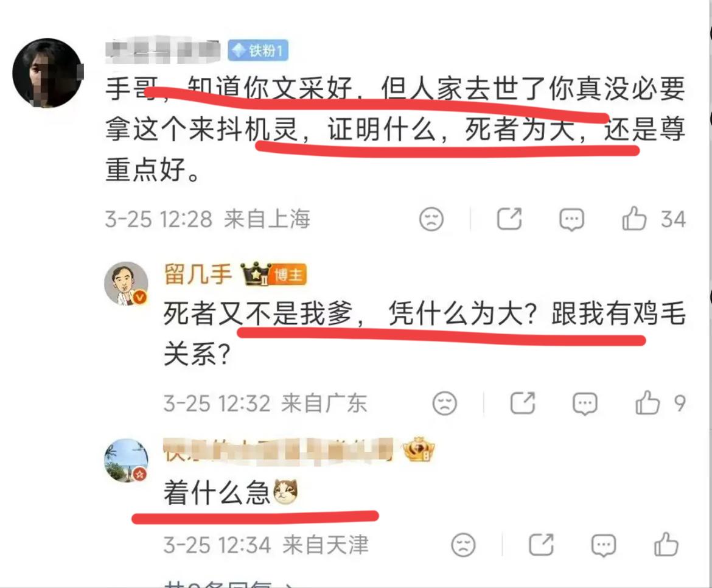
Task: Dislike the reply posted at 12:34
Action: (463, 544)
